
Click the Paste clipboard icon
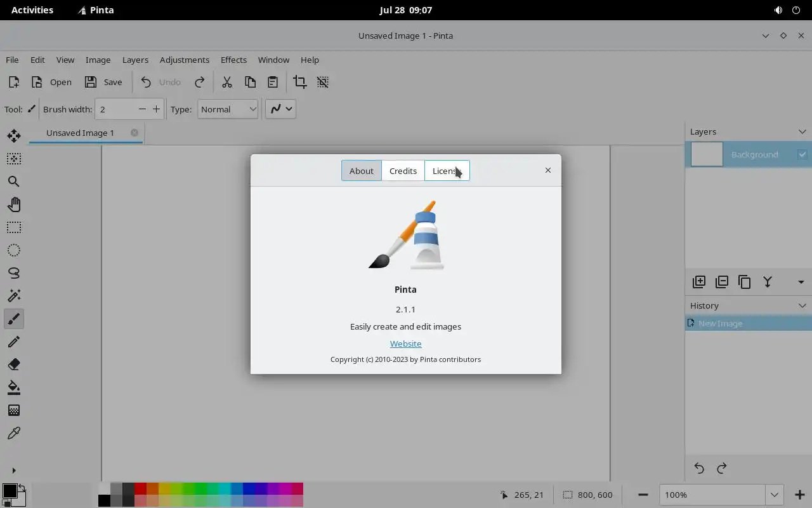(x=273, y=82)
